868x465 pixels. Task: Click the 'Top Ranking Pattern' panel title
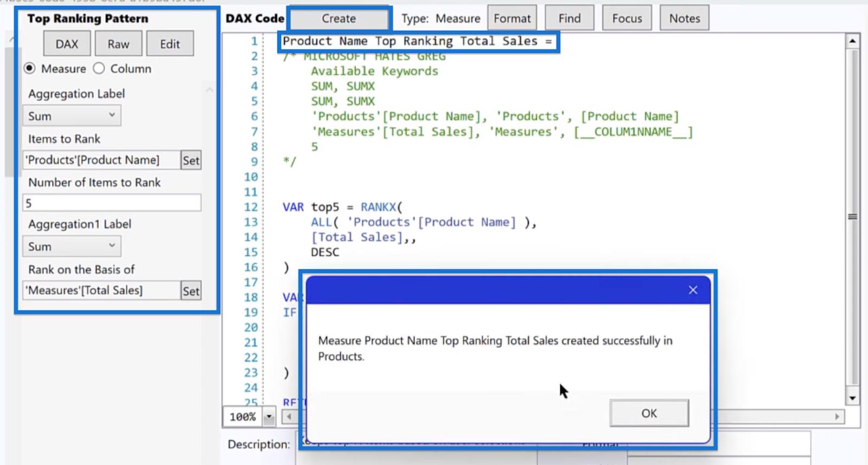(87, 18)
